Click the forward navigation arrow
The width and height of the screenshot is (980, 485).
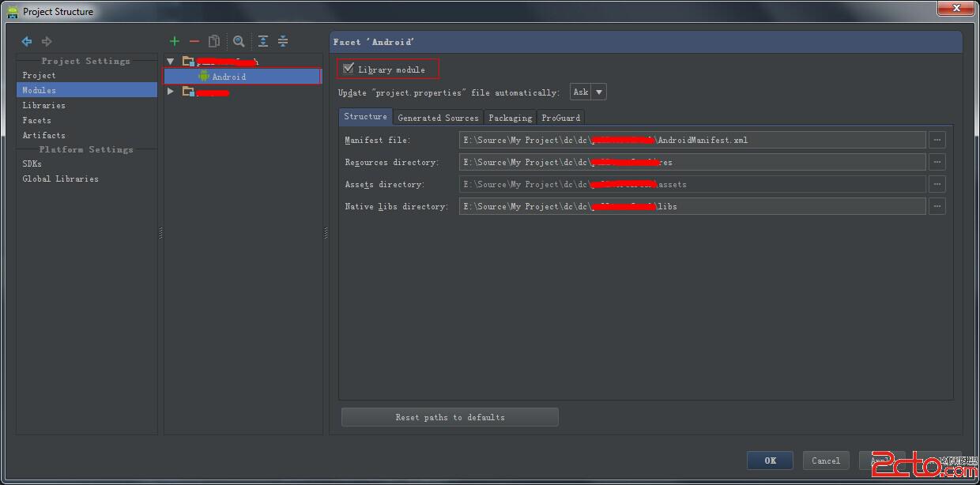pyautogui.click(x=47, y=41)
